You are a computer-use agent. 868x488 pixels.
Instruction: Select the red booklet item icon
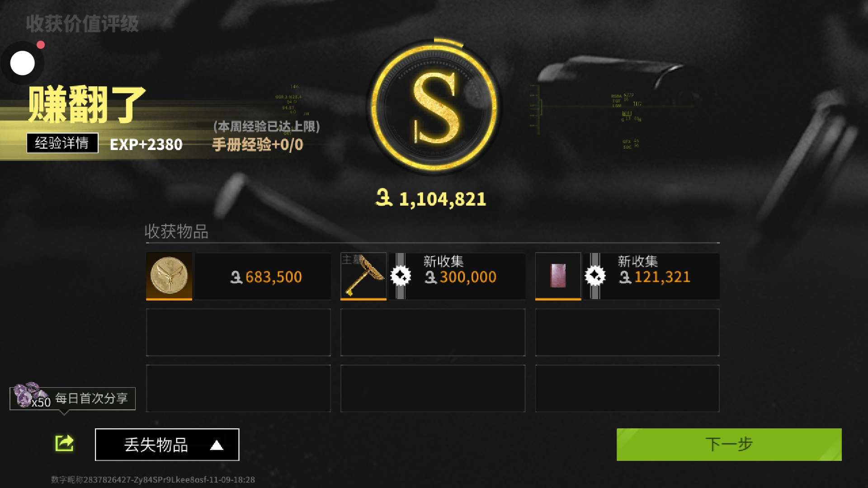pyautogui.click(x=558, y=276)
